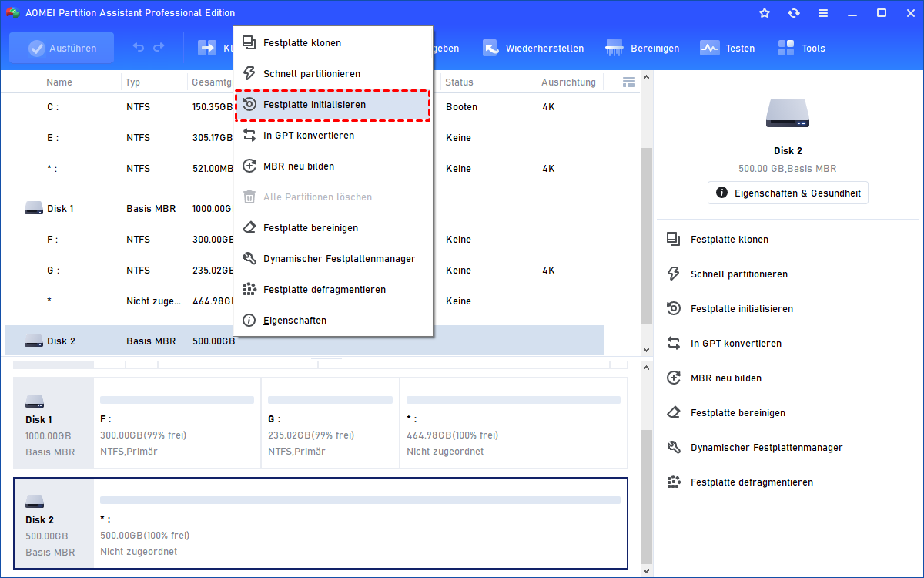
Task: Click the Festplatte klonen icon in context menu
Action: click(x=249, y=43)
